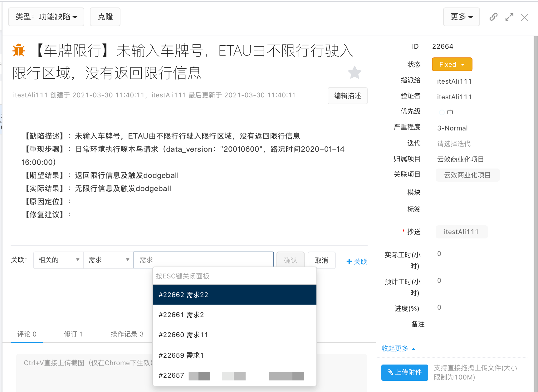
Task: Click the 【重现步骤】 line
Action: coord(183,155)
